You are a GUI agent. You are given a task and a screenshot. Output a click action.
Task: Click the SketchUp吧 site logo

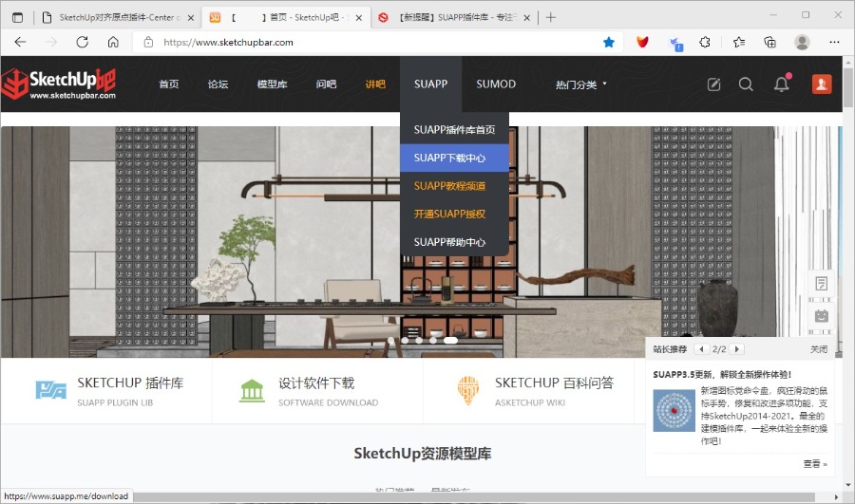(x=58, y=84)
